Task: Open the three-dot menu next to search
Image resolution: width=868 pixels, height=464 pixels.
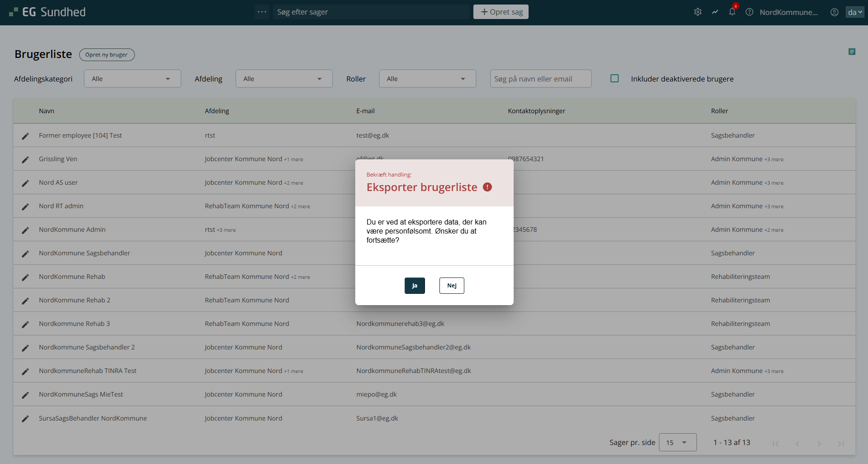Action: click(262, 12)
